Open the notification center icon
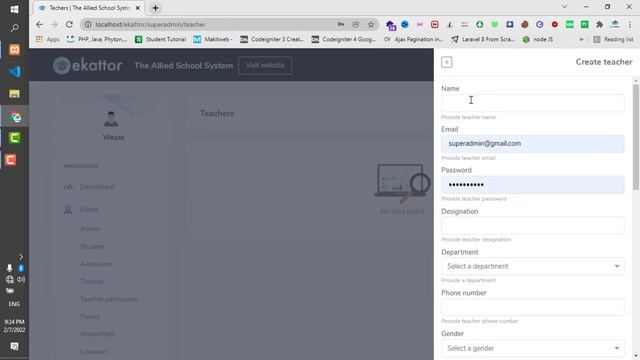This screenshot has height=360, width=640. 14,347
